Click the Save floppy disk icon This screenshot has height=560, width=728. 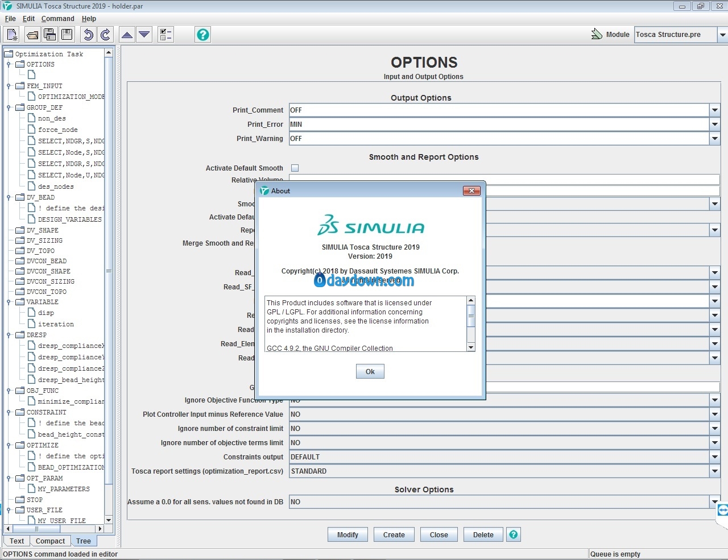(x=67, y=35)
